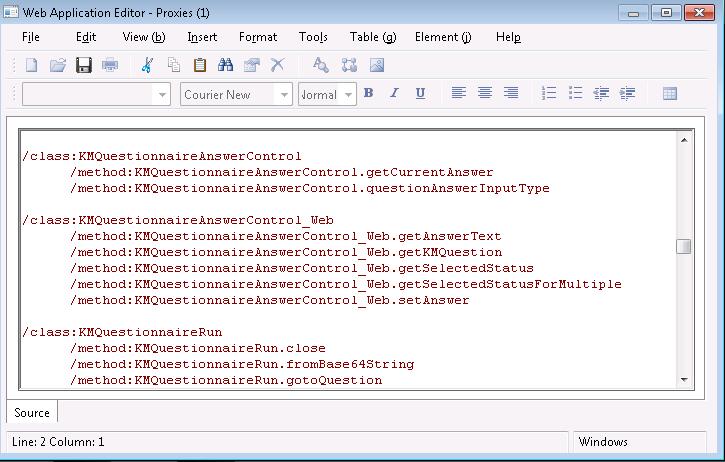The height and width of the screenshot is (462, 725).
Task: Click the setAnswer method line
Action: point(270,301)
